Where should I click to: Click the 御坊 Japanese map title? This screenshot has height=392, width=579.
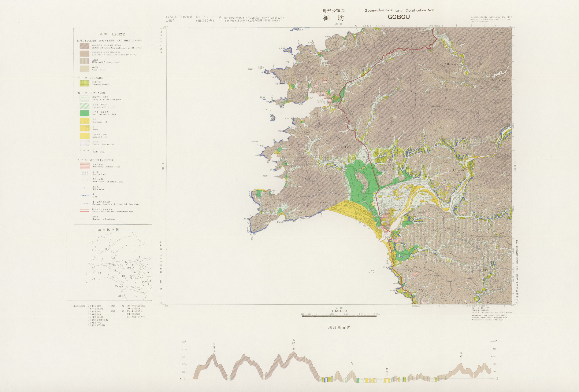334,18
